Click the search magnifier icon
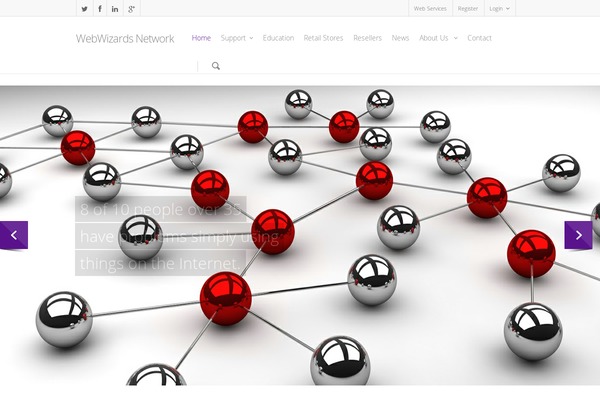 216,66
